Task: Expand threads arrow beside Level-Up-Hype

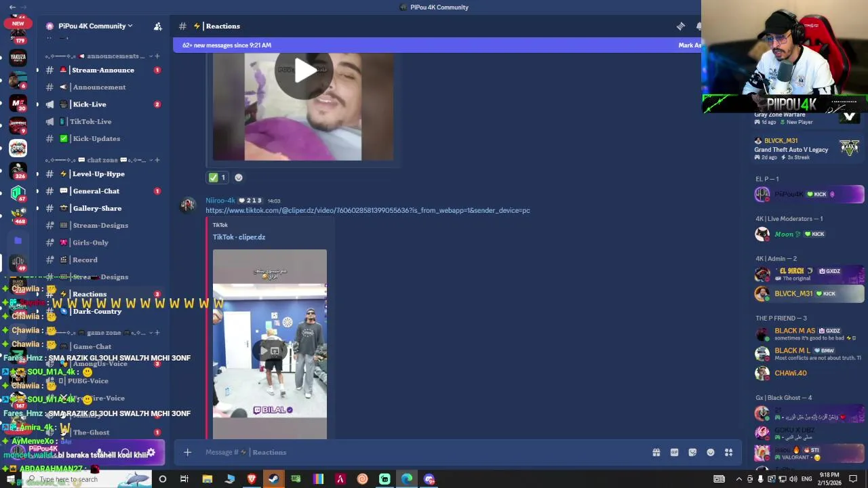Action: click(38, 174)
